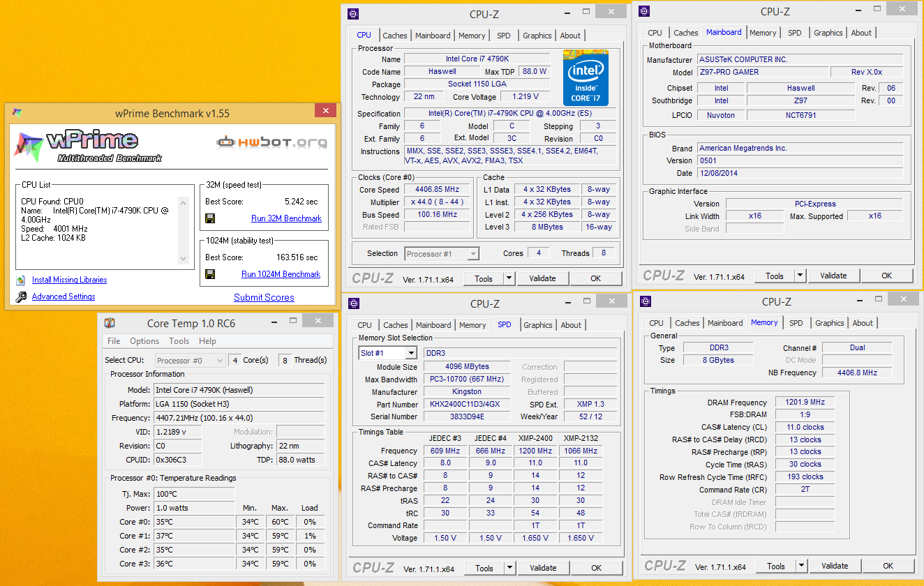Click the floppy save icon beside 1024M benchmark
The height and width of the screenshot is (586, 924).
(210, 274)
